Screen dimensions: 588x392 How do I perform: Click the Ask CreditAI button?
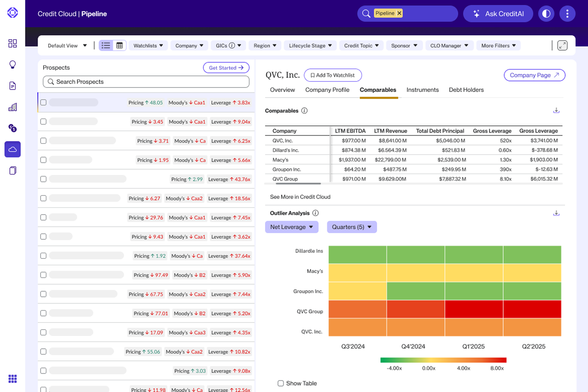click(x=499, y=14)
